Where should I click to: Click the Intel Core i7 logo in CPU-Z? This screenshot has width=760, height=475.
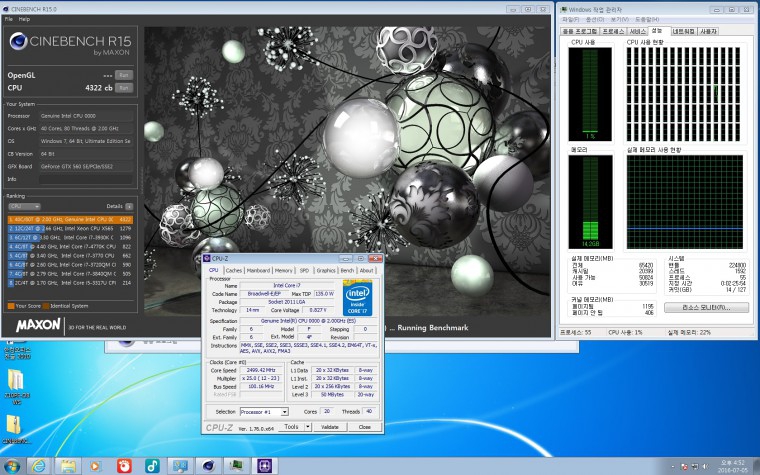tap(358, 298)
